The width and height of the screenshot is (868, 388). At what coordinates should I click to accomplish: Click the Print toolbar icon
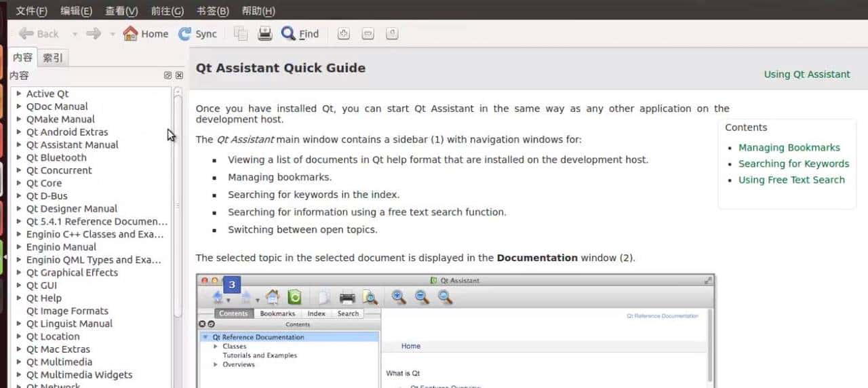(265, 34)
